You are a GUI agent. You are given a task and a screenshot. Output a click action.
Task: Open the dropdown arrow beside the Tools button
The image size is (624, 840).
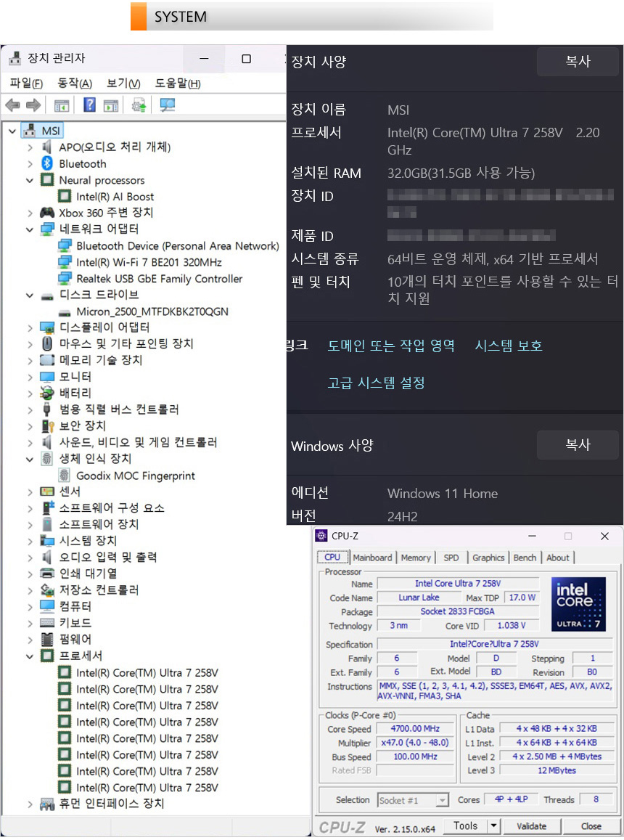click(493, 826)
